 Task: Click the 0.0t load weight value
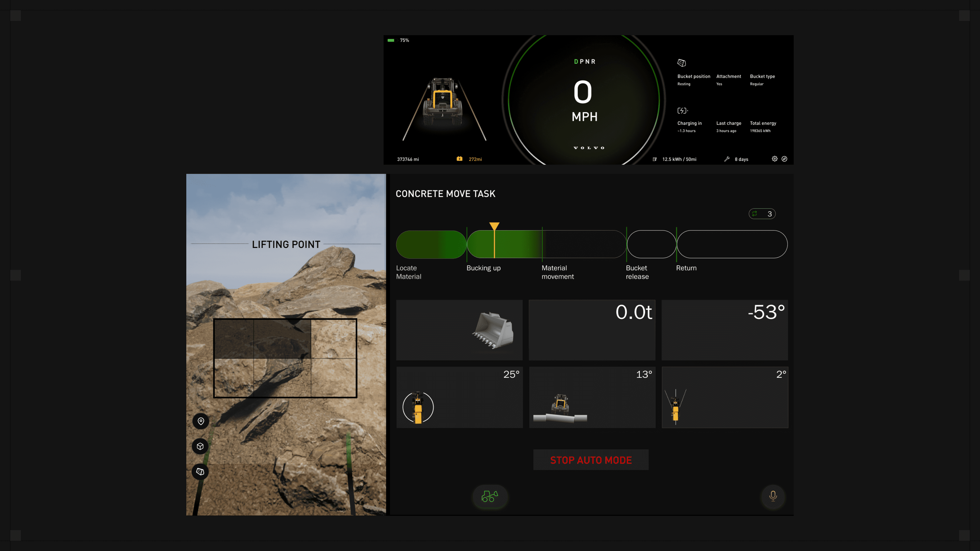[633, 312]
